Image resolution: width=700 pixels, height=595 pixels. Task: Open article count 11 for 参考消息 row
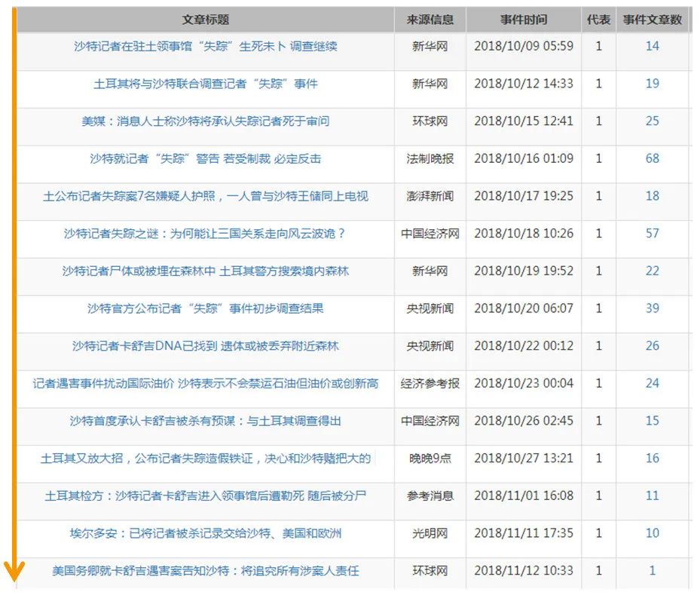[653, 496]
